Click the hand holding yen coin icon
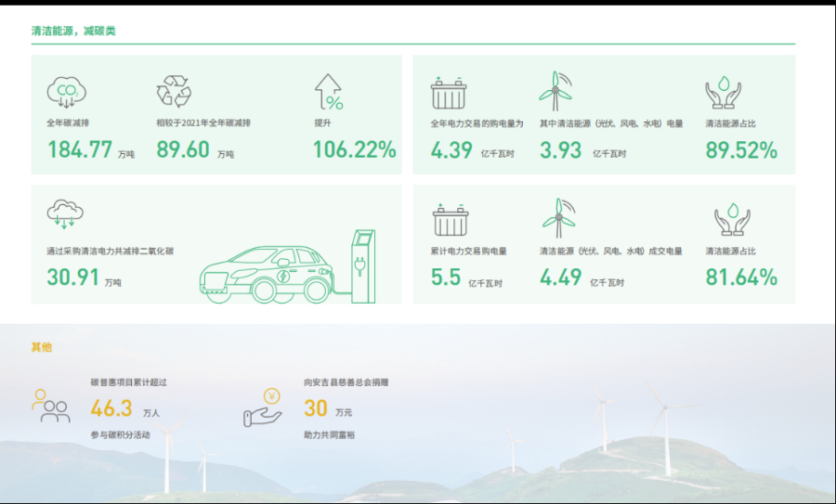 click(x=262, y=407)
